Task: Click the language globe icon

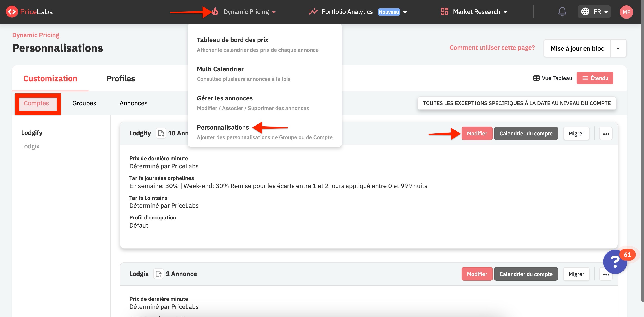Action: click(585, 12)
